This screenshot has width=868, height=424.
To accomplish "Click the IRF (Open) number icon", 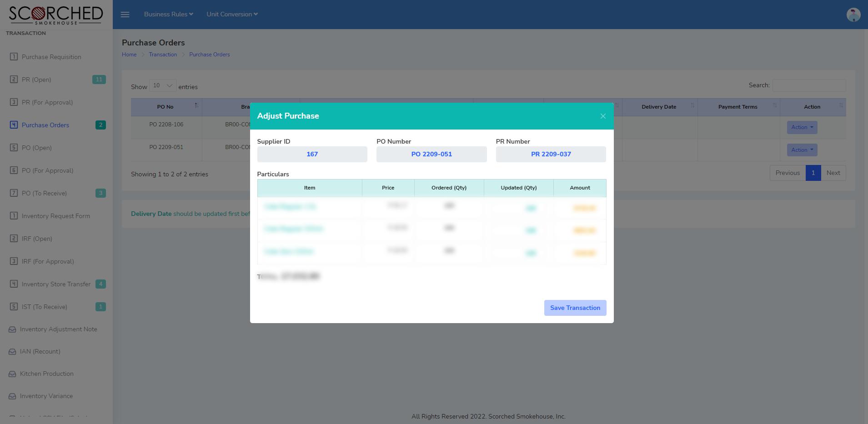I will point(14,239).
